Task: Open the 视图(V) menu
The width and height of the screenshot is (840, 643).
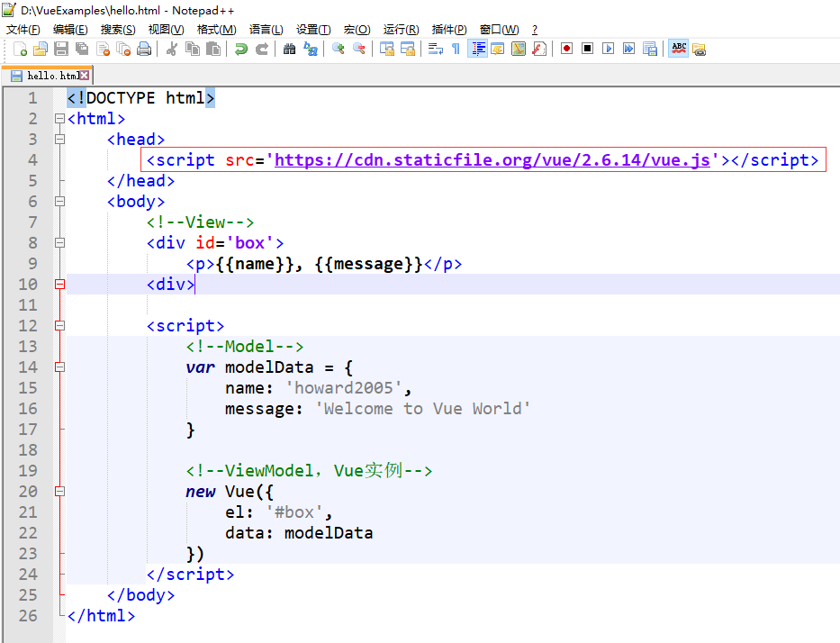Action: click(166, 30)
